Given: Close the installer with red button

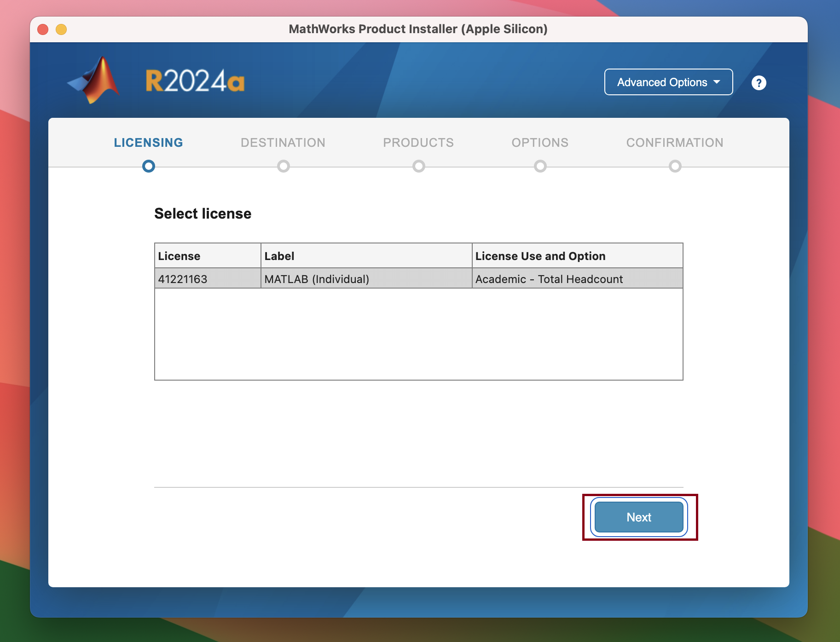Looking at the screenshot, I should 43,29.
